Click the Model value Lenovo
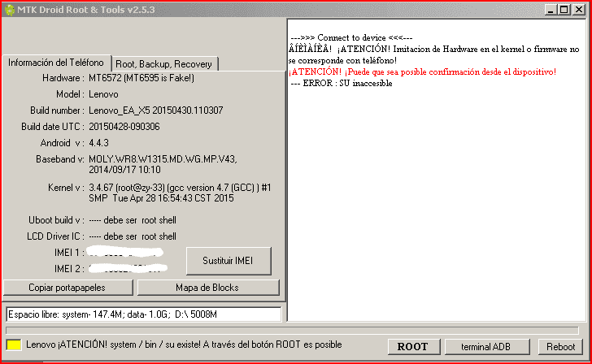Screen dimensions: 592x364 pos(103,94)
